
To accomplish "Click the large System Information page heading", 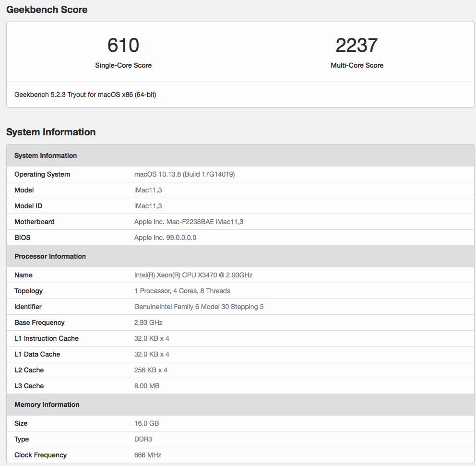I will [51, 132].
